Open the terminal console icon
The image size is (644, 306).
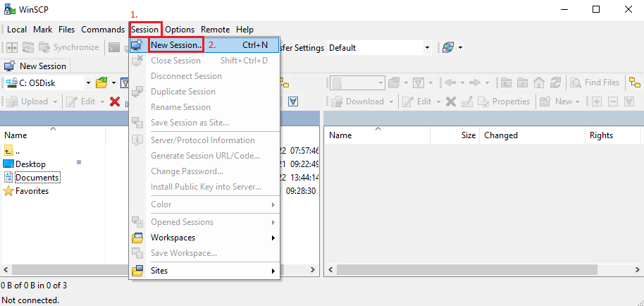114,48
